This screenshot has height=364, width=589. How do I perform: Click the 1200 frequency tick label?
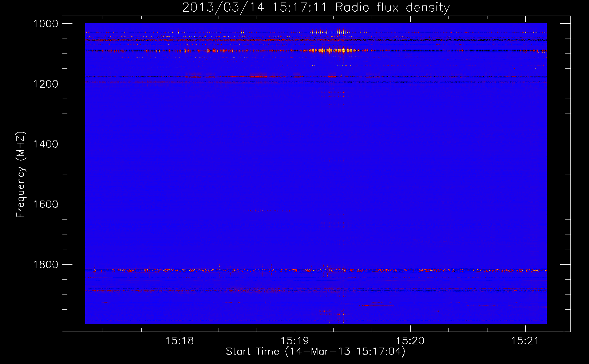[x=46, y=84]
